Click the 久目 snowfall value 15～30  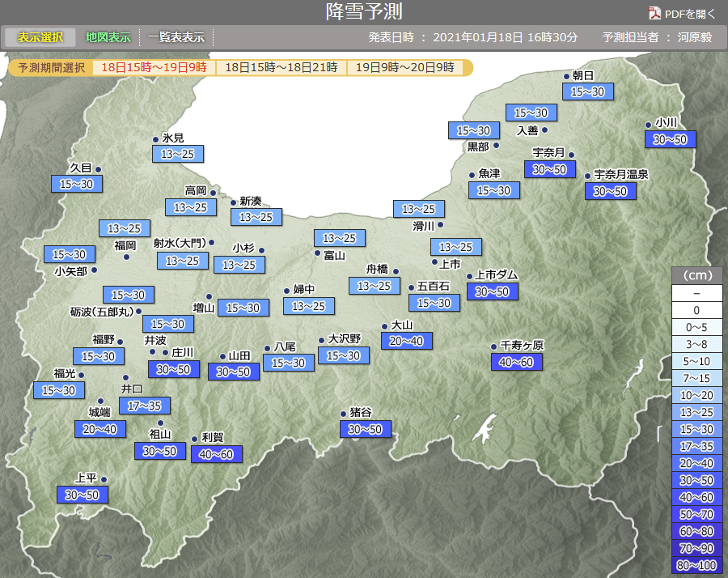[x=77, y=184]
